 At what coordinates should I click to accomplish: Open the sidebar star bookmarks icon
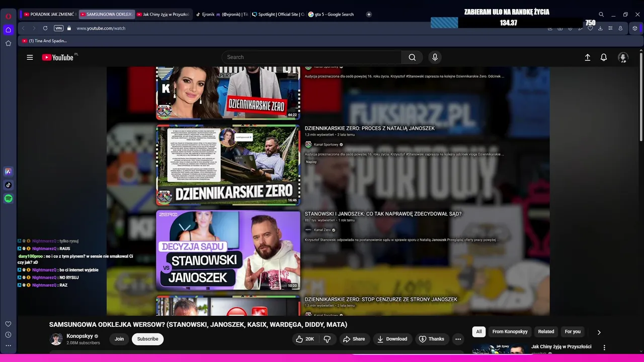click(8, 43)
